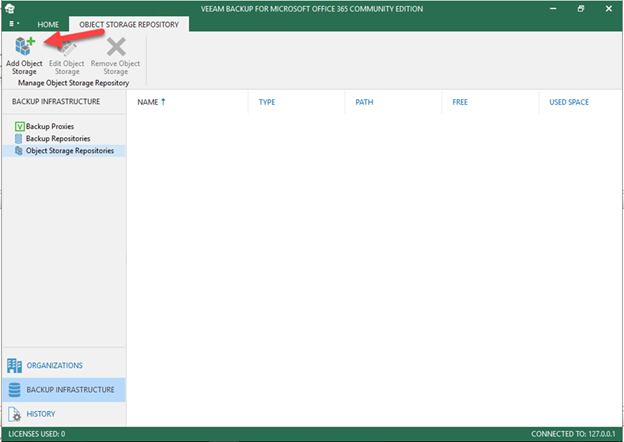Open the main menu hamburger dropdown
624x442 pixels.
point(14,24)
